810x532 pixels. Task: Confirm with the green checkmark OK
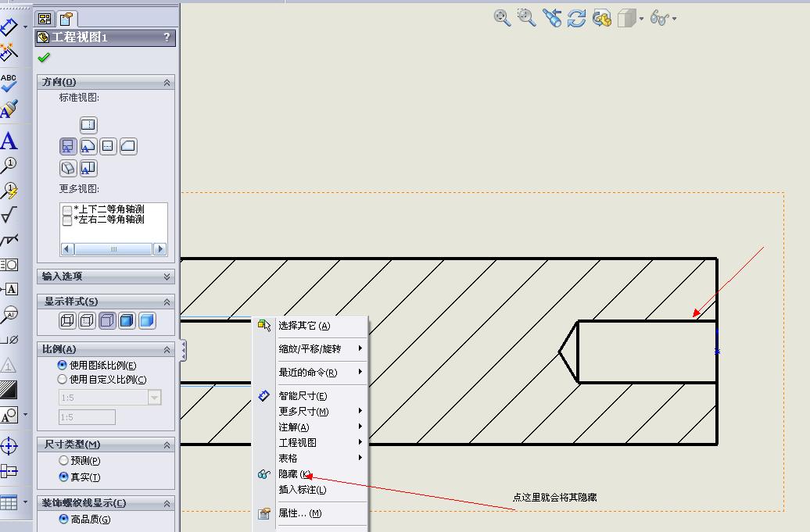(44, 58)
